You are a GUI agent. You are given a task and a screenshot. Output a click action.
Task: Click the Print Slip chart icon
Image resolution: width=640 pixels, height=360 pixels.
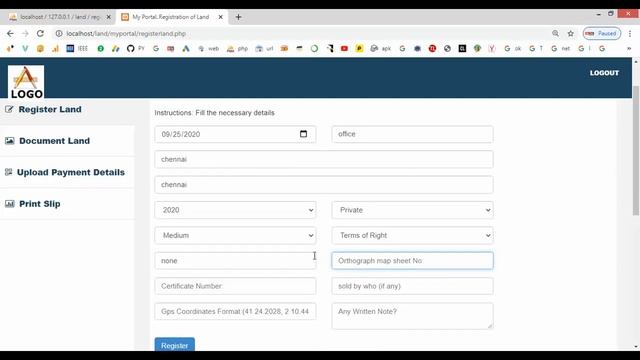click(10, 204)
